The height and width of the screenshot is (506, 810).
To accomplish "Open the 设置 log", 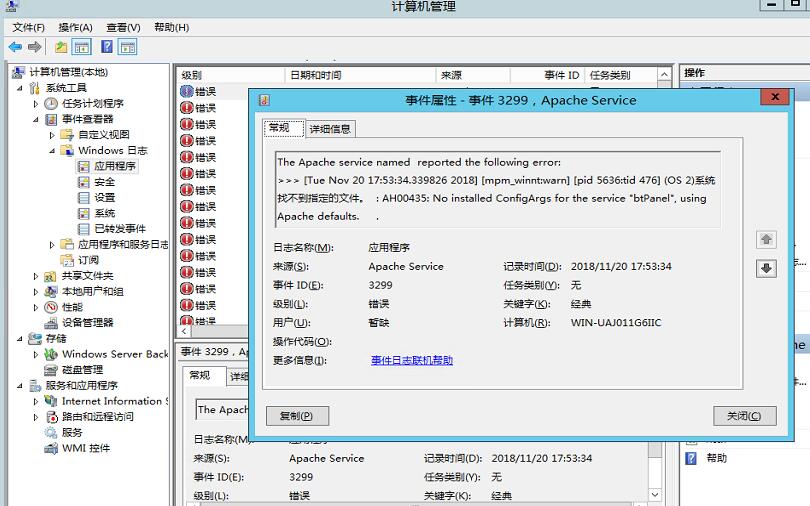I will pyautogui.click(x=105, y=197).
